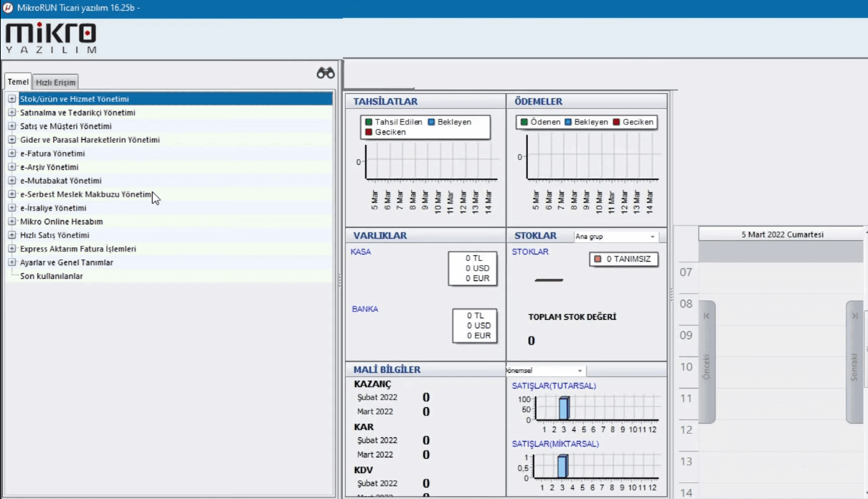Select Stok/ürün ve Hizmet Yönetimi row
The width and height of the screenshot is (868, 499).
[x=175, y=99]
